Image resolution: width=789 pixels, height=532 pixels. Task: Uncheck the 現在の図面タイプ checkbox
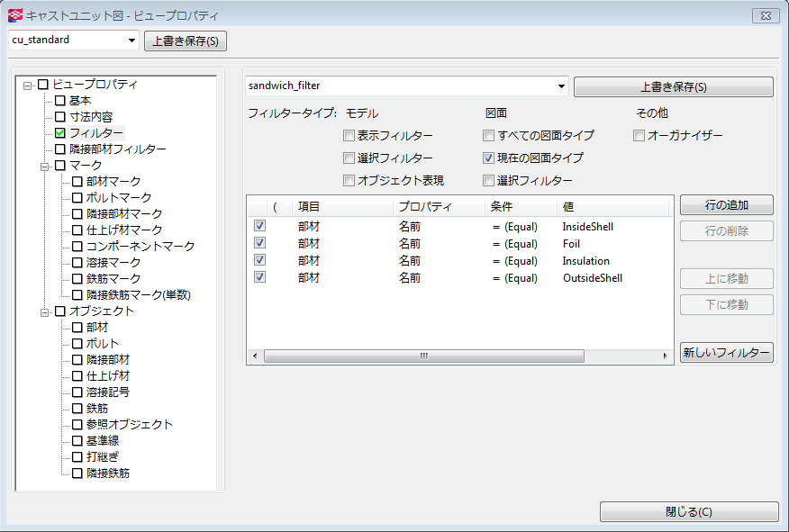489,158
